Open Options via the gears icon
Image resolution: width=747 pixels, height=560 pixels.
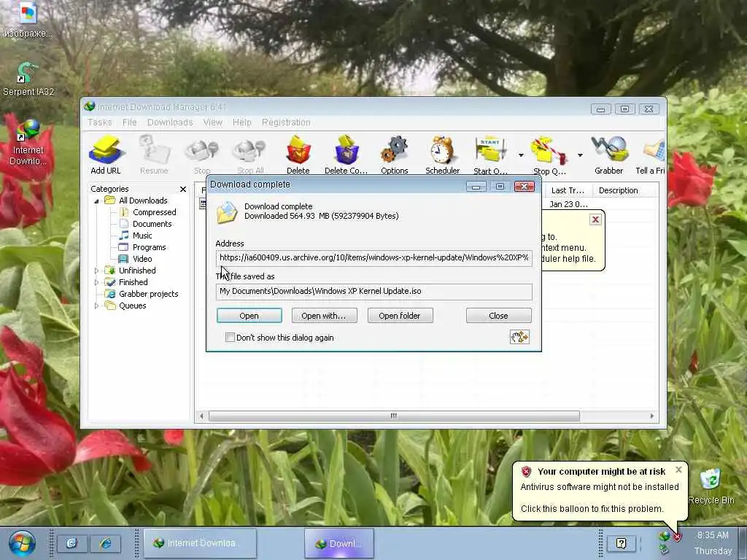pyautogui.click(x=395, y=155)
